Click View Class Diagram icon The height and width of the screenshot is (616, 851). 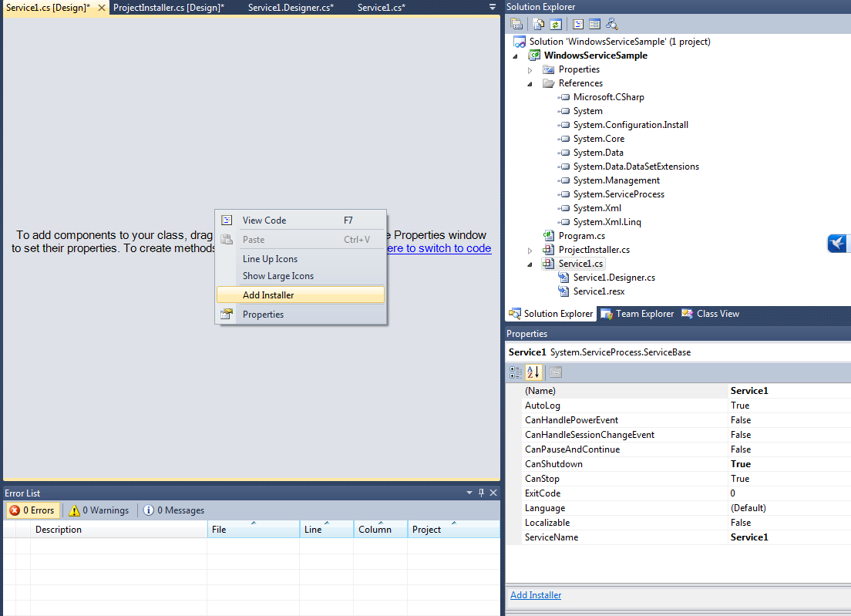tap(612, 24)
